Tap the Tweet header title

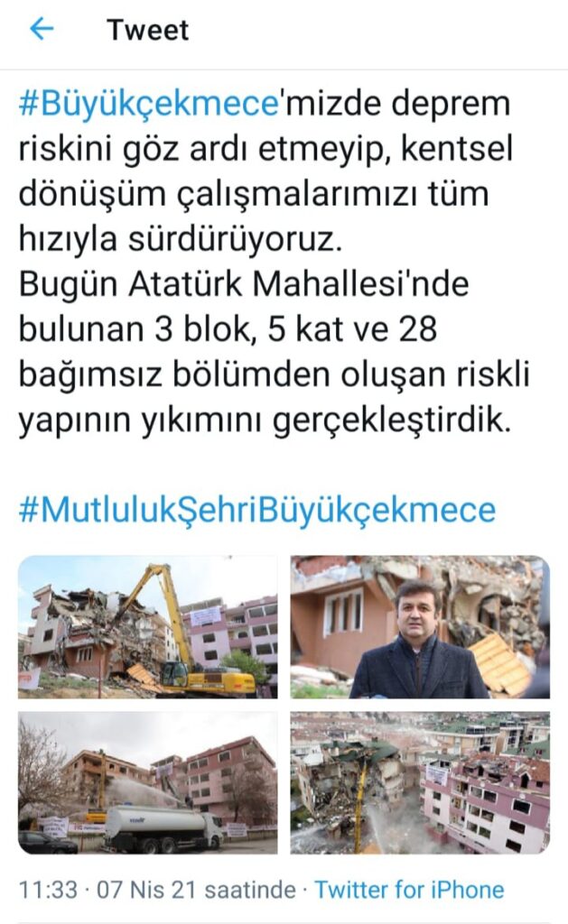click(x=147, y=30)
